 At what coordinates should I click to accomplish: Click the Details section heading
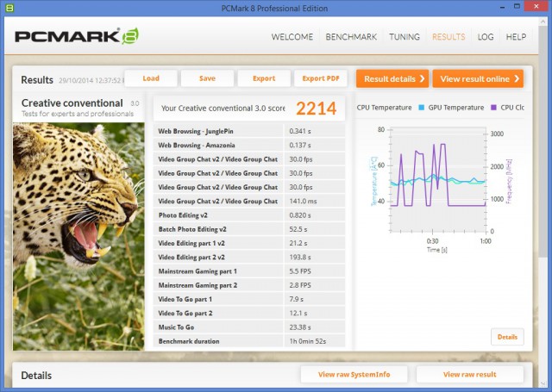pyautogui.click(x=36, y=375)
